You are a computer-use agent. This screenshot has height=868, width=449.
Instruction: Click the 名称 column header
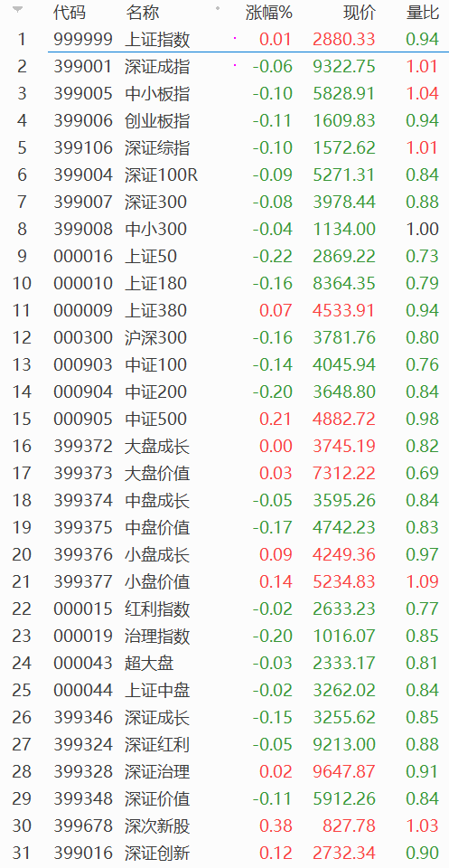(142, 13)
